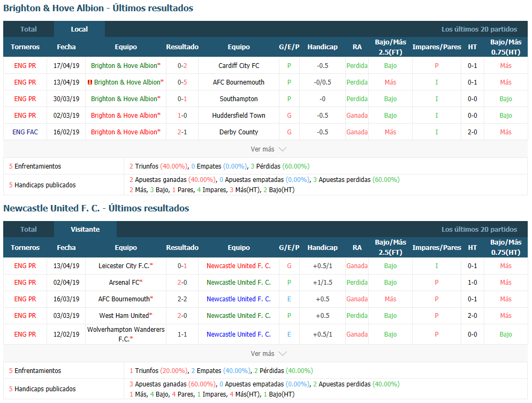Select the Visitante tab
This screenshot has height=403, width=532.
pyautogui.click(x=85, y=229)
